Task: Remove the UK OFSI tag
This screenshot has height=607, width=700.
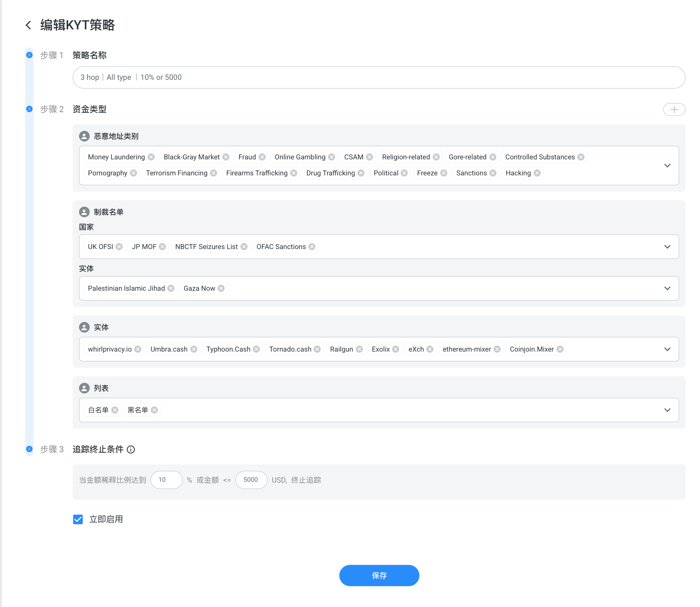Action: point(119,247)
